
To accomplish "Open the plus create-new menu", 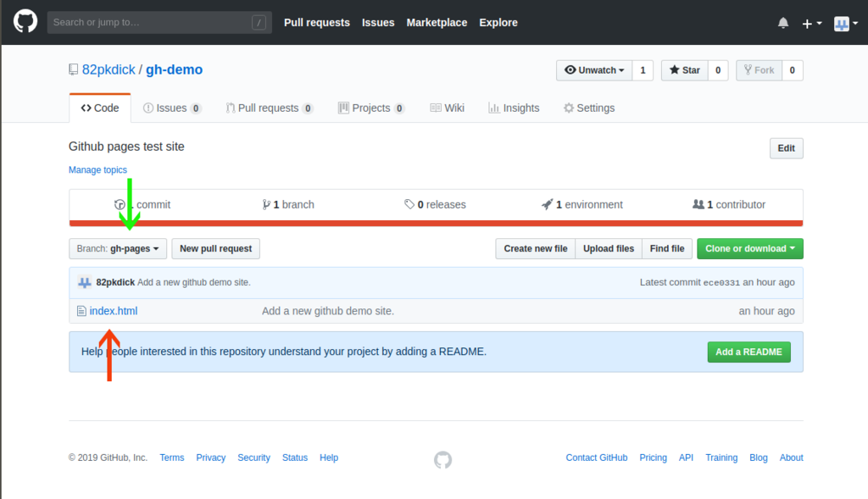I will (812, 23).
